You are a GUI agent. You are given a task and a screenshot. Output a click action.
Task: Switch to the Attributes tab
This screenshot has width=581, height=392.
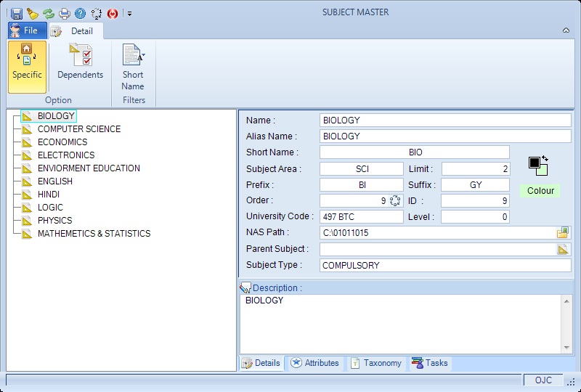(315, 363)
